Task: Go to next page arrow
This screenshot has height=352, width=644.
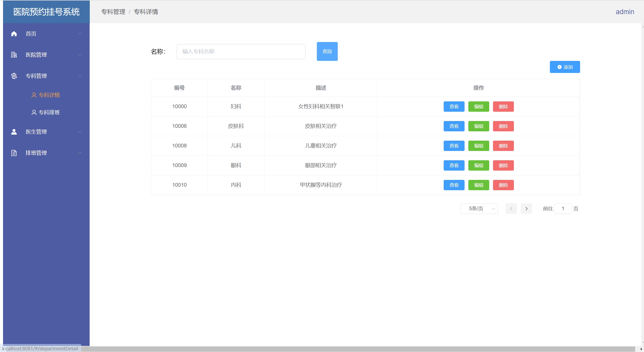Action: (526, 209)
